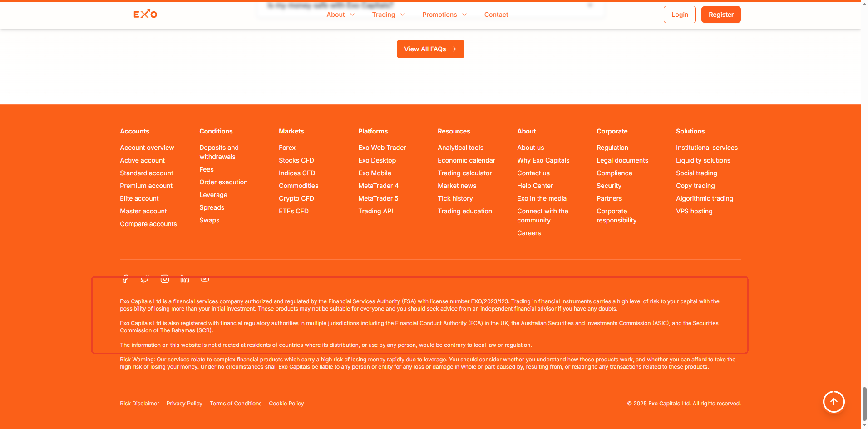Open Deposits and withdrawals link

tap(219, 152)
